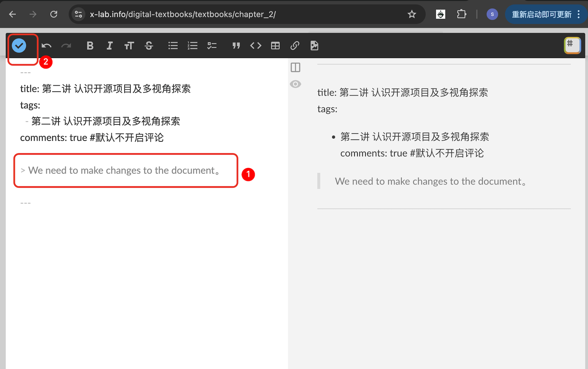The width and height of the screenshot is (588, 369).
Task: Go back in browser history
Action: click(12, 14)
